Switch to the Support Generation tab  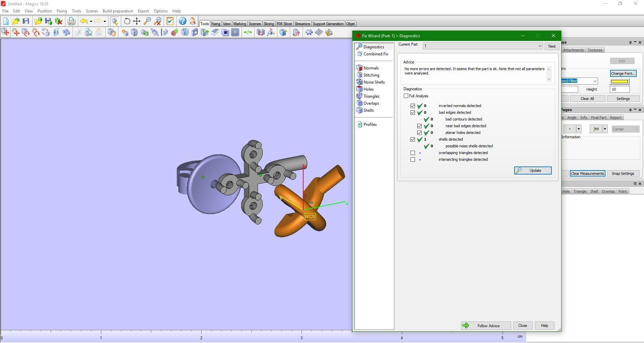point(328,24)
